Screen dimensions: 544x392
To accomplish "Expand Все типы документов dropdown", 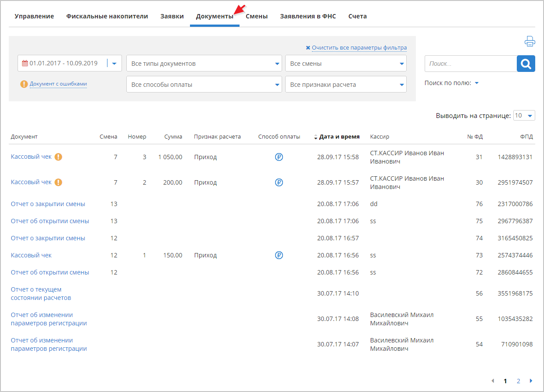I will (204, 64).
